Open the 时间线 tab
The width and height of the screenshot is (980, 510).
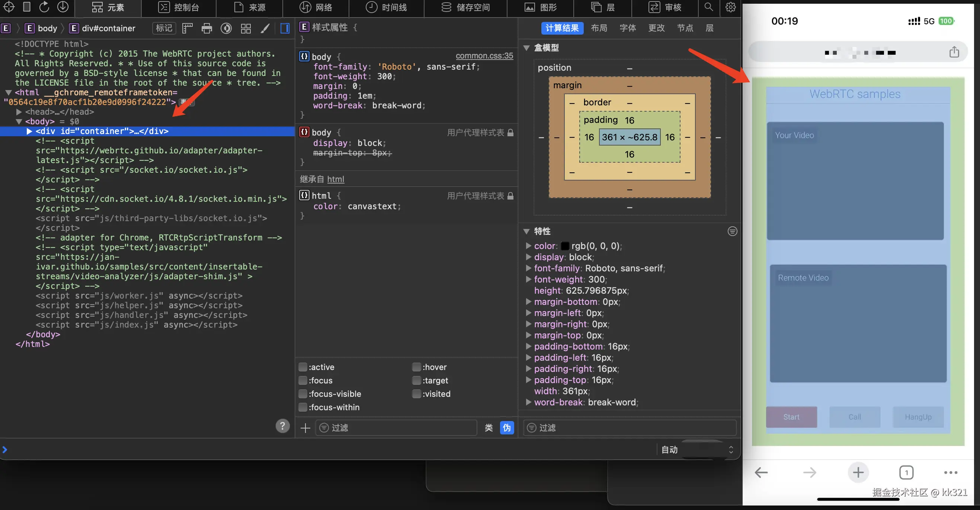point(386,7)
